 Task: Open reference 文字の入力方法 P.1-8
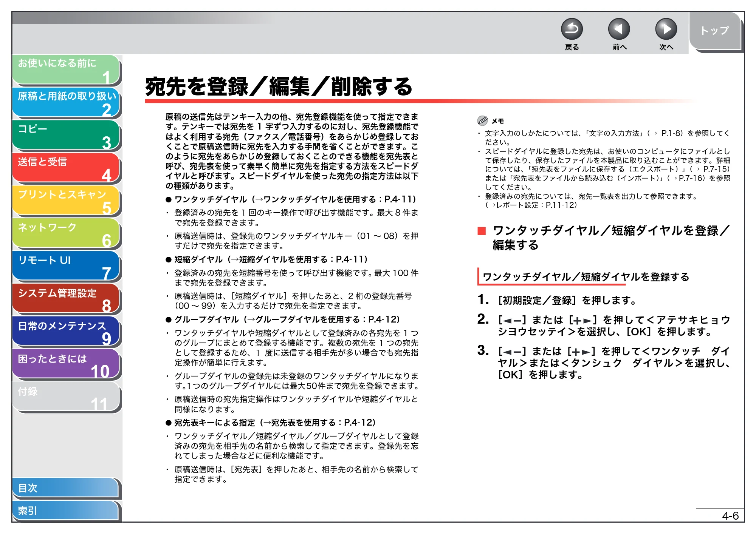point(635,133)
